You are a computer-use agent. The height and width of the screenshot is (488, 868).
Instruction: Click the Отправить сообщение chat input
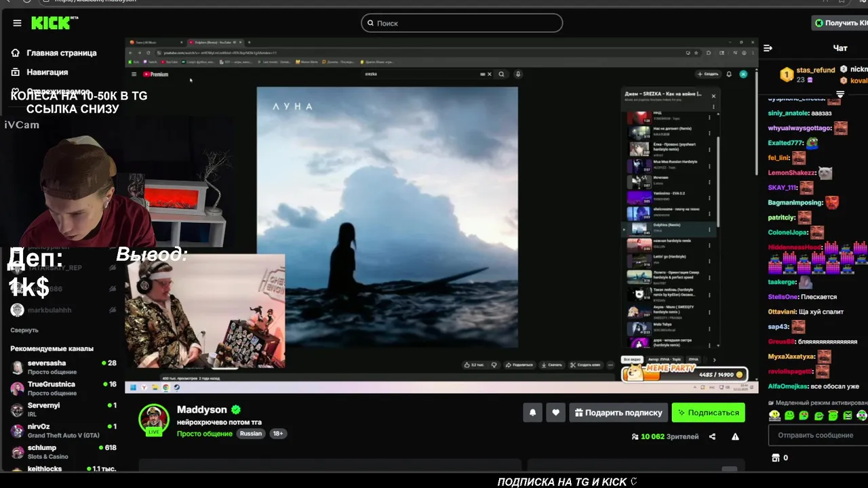click(x=819, y=435)
